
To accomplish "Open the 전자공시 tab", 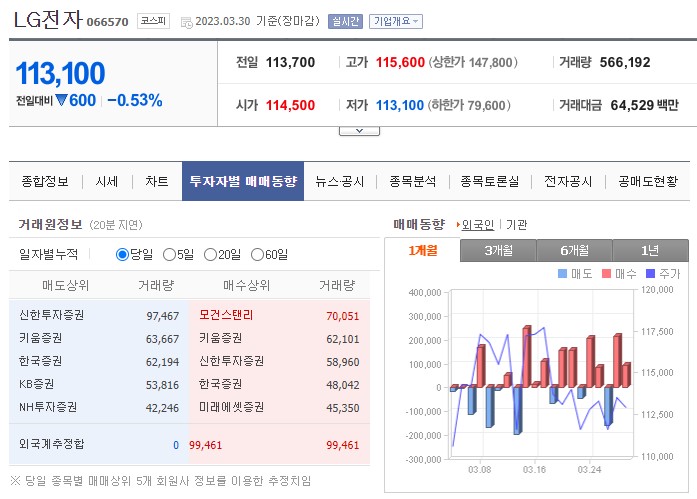I will [x=568, y=181].
